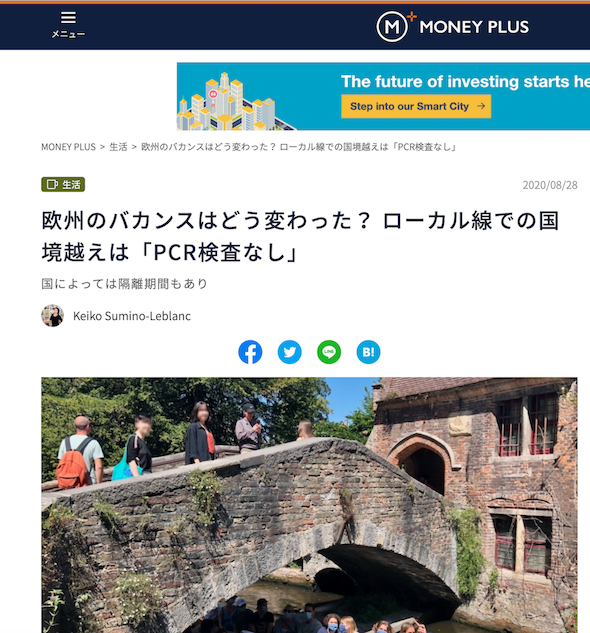The width and height of the screenshot is (590, 633).
Task: Go to MONEY PLUS breadcrumb link
Action: click(x=68, y=147)
